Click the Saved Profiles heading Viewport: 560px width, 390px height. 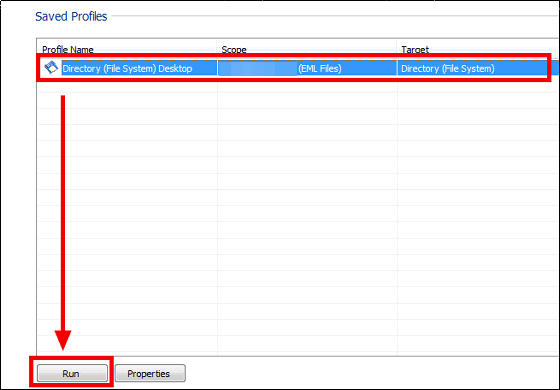click(x=71, y=16)
